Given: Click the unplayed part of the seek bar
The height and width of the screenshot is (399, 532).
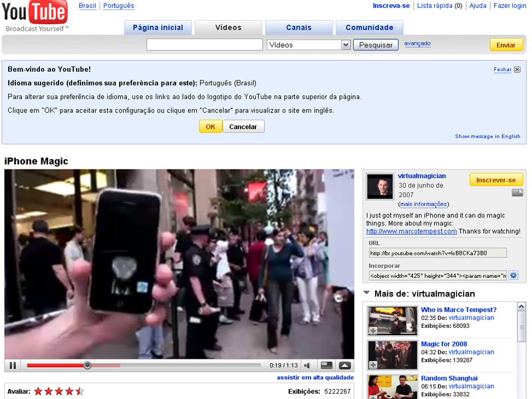Looking at the screenshot, I should click(190, 365).
